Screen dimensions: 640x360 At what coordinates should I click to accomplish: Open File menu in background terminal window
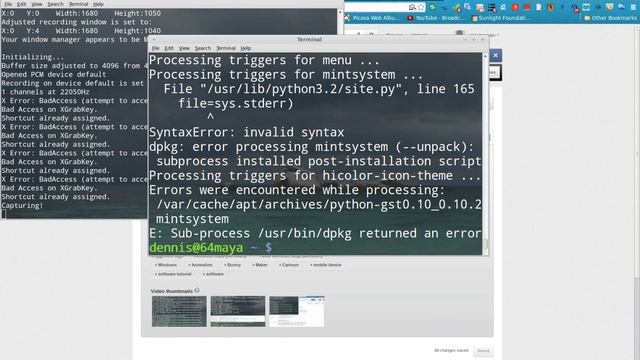point(8,4)
